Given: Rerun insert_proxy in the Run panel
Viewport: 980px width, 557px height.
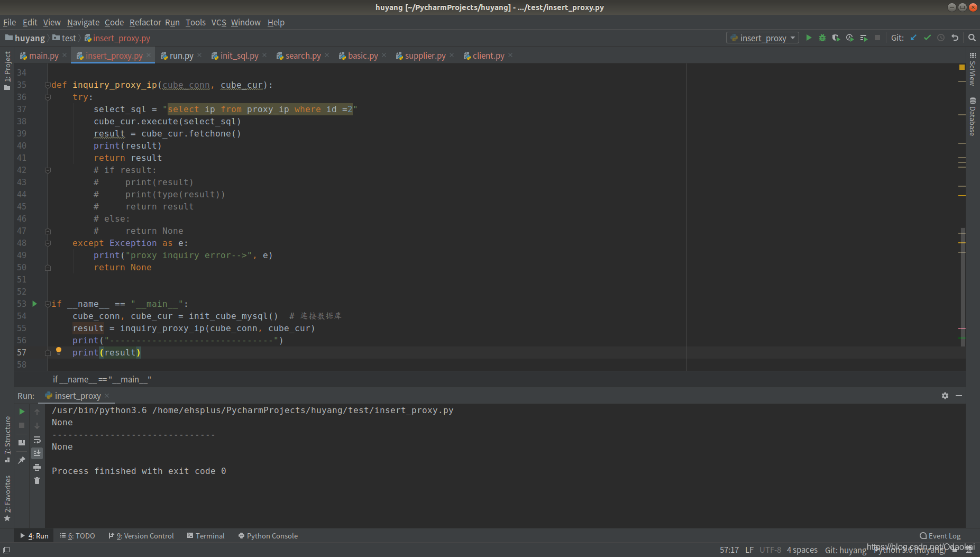Looking at the screenshot, I should [x=22, y=412].
